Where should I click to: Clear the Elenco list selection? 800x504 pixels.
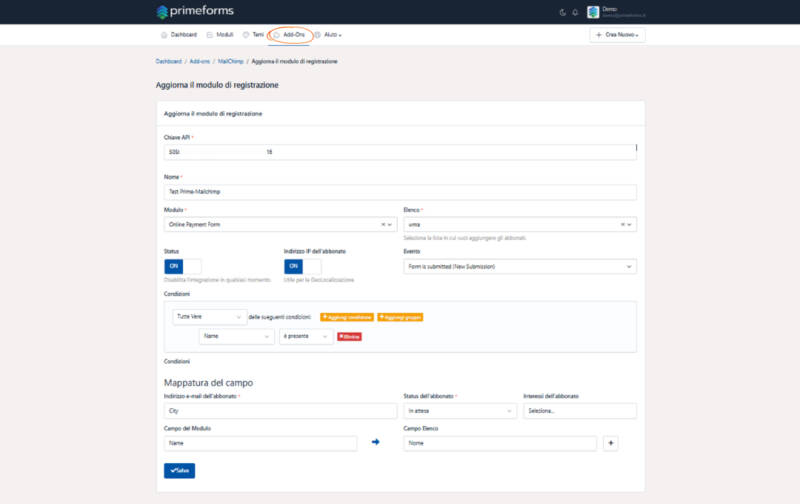622,224
